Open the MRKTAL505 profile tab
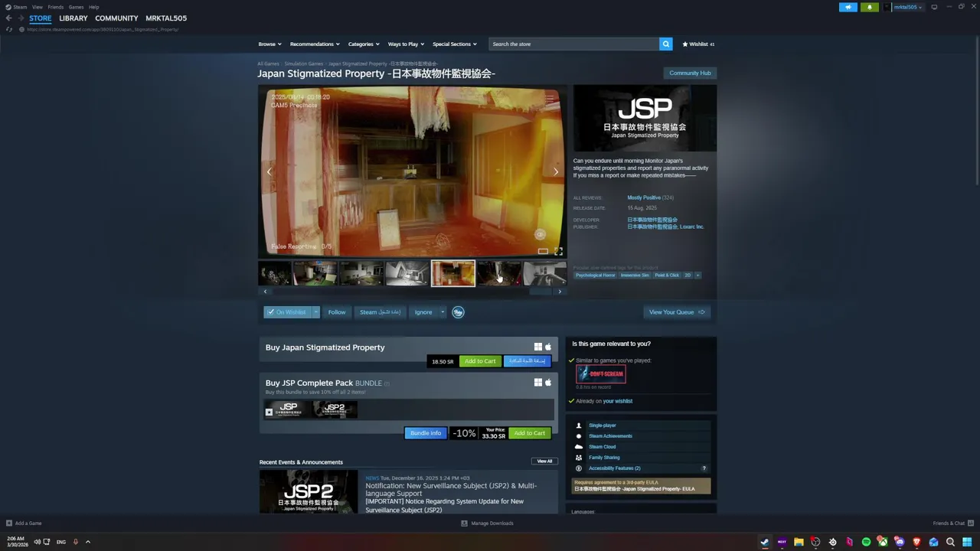Viewport: 980px width, 551px height. click(166, 18)
